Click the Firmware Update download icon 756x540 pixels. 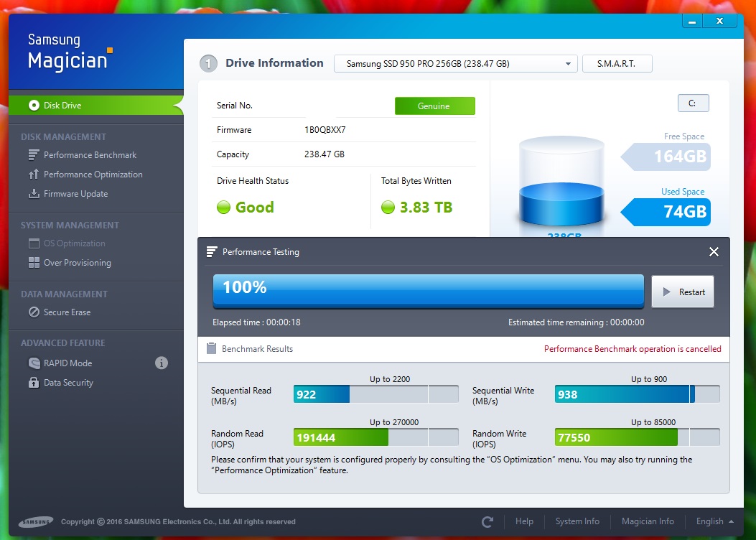[x=33, y=194]
